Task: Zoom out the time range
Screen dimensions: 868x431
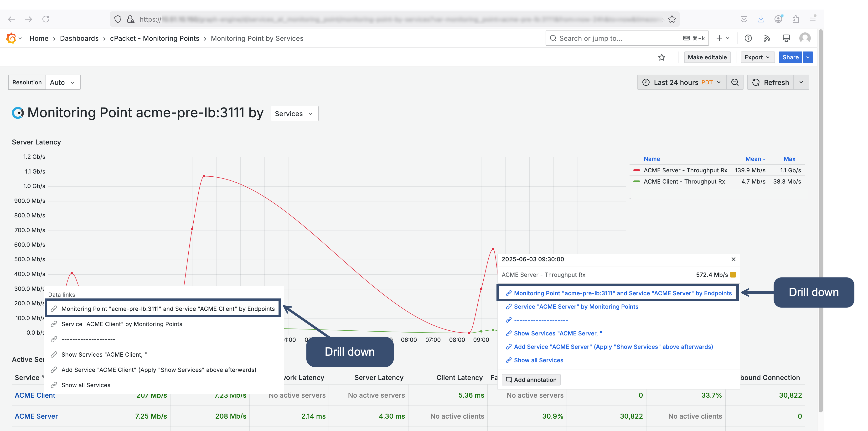Action: pyautogui.click(x=735, y=82)
